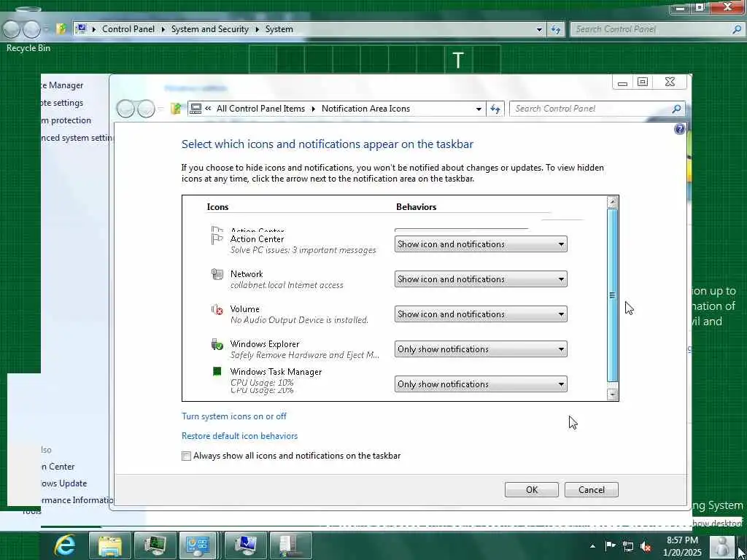The width and height of the screenshot is (747, 560).
Task: Click the OK button
Action: (532, 489)
